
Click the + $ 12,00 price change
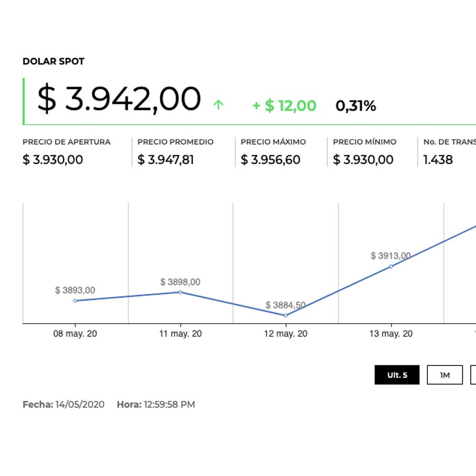[x=284, y=106]
